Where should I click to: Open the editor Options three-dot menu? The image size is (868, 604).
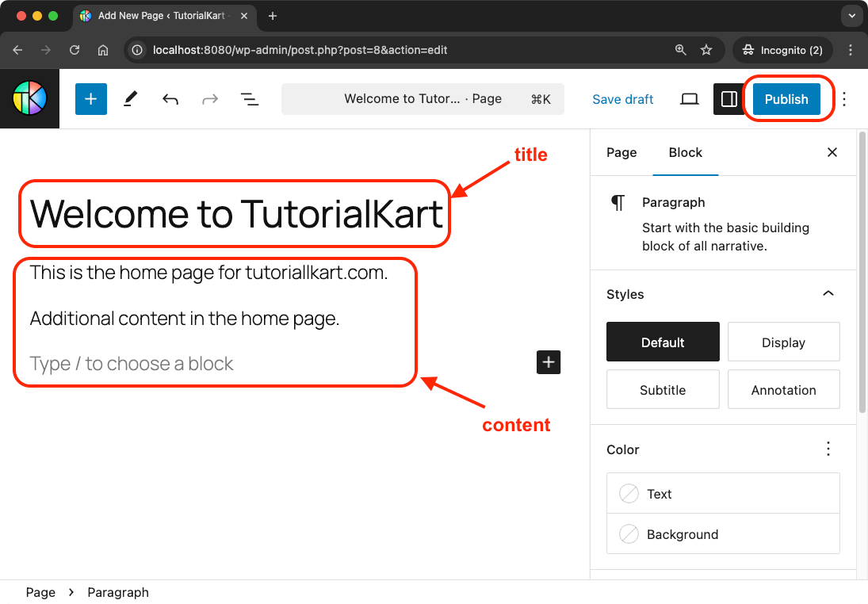click(x=843, y=98)
